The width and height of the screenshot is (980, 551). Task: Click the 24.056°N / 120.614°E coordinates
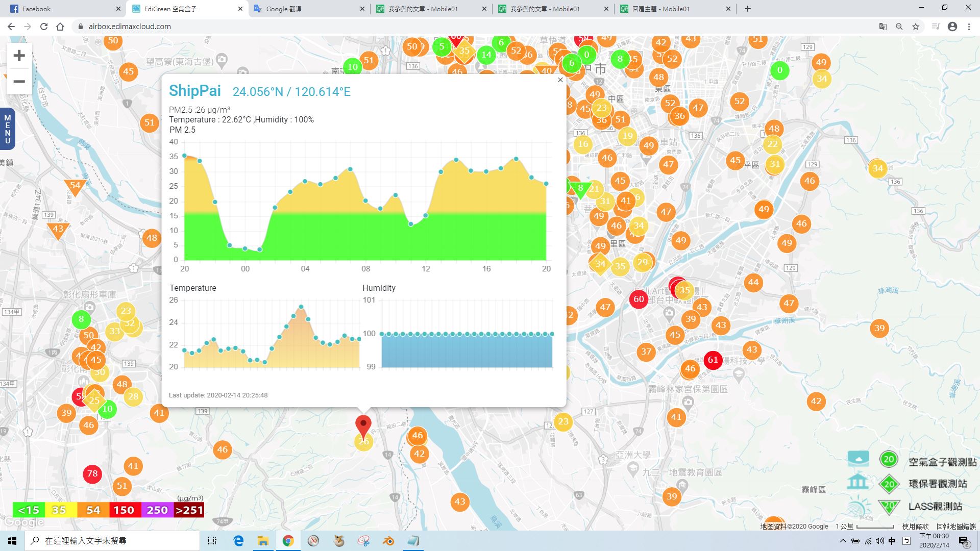coord(291,92)
